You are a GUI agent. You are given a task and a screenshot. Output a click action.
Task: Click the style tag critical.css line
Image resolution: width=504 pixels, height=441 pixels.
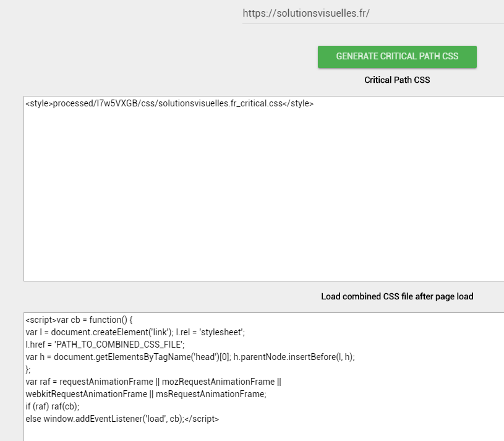(169, 103)
